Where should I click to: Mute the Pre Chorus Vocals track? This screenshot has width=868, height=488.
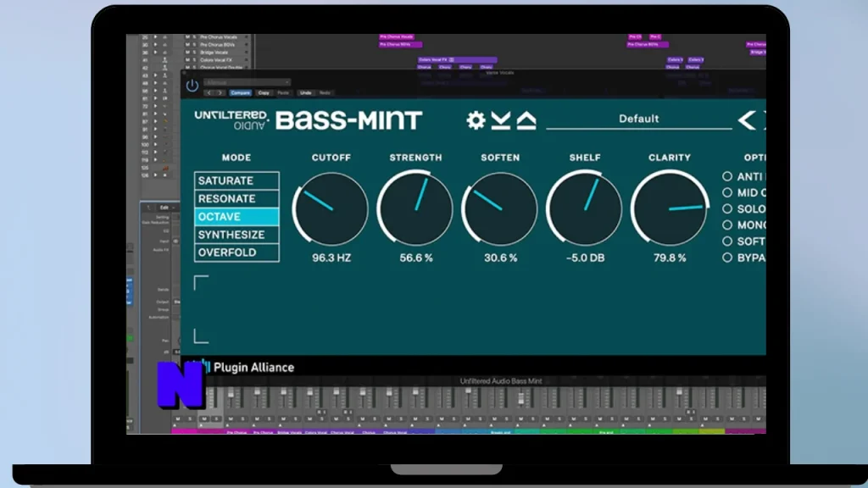coord(187,37)
